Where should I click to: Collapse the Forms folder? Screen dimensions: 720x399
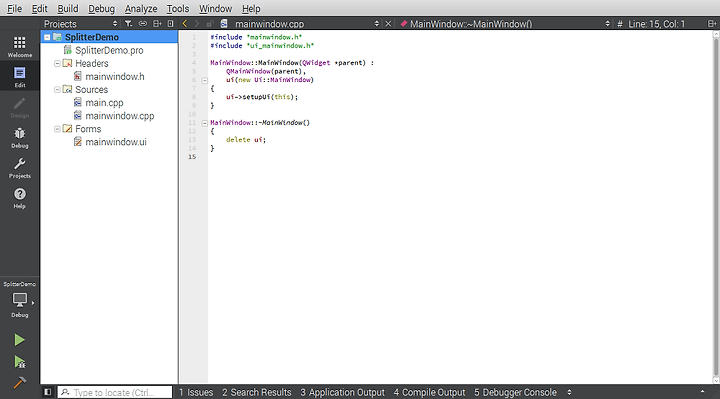point(57,129)
